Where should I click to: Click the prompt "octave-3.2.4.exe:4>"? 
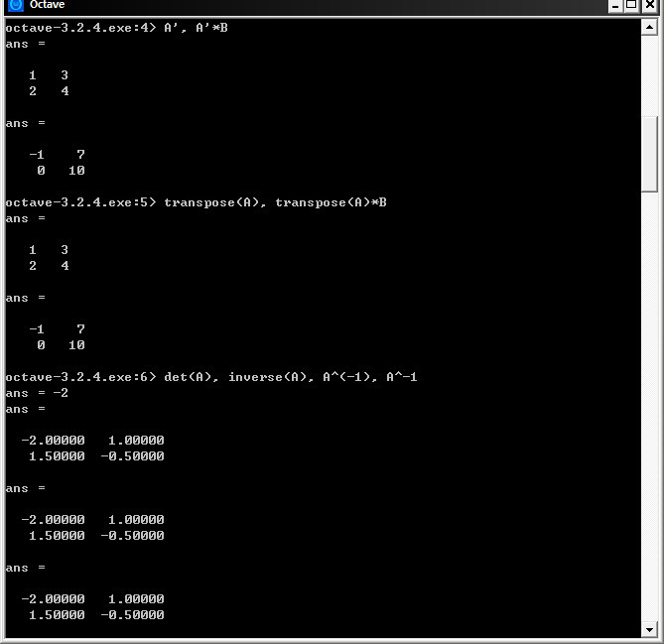(x=80, y=28)
